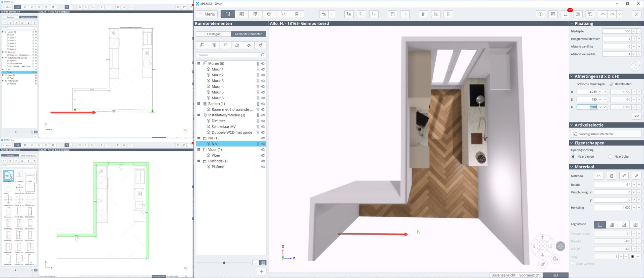Switch to the Catalogus tab
Screen dimensions: 644x278
point(214,34)
